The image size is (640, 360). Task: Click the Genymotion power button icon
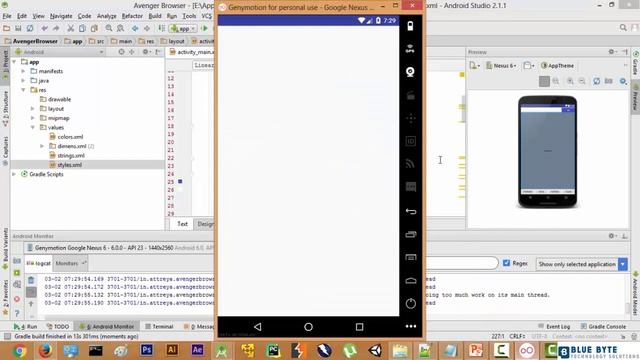coord(411,303)
